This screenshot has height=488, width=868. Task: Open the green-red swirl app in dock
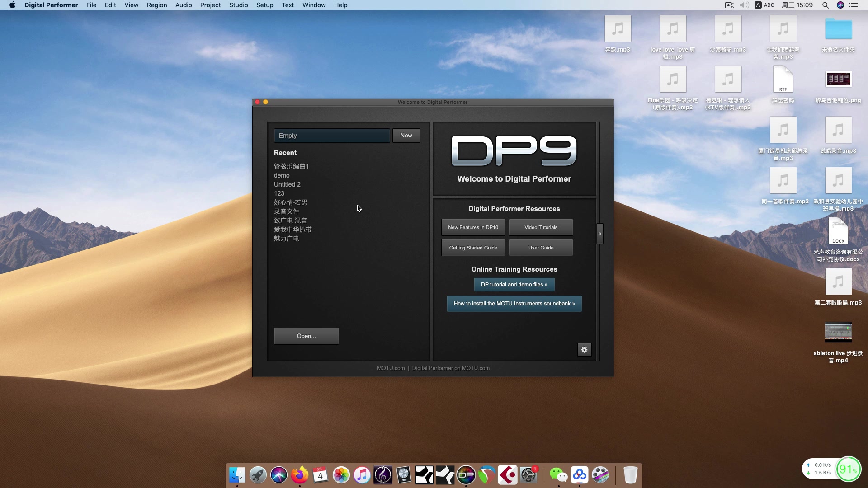(x=487, y=475)
